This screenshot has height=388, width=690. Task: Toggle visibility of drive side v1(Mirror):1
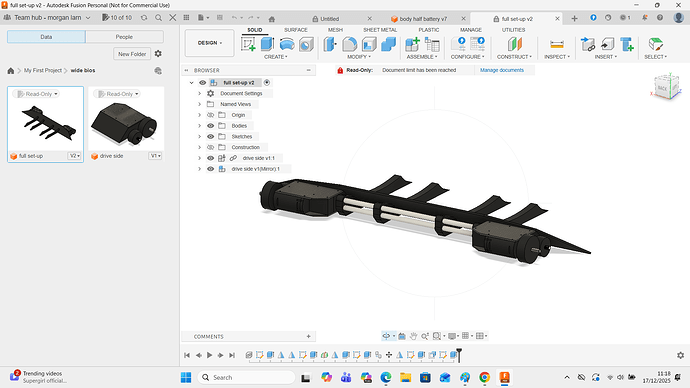point(210,169)
